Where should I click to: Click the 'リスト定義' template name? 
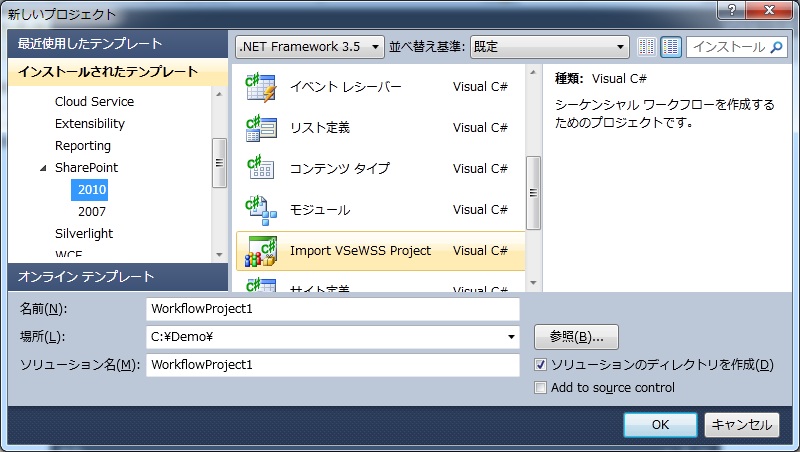click(320, 128)
